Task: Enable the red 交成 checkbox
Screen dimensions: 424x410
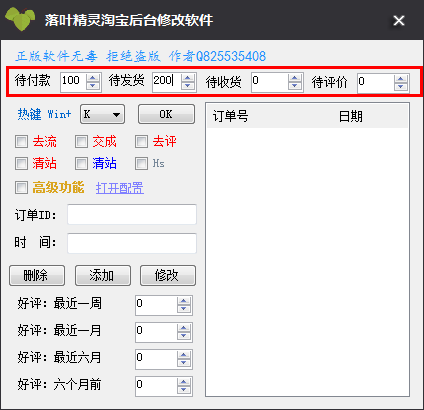Action: click(81, 142)
